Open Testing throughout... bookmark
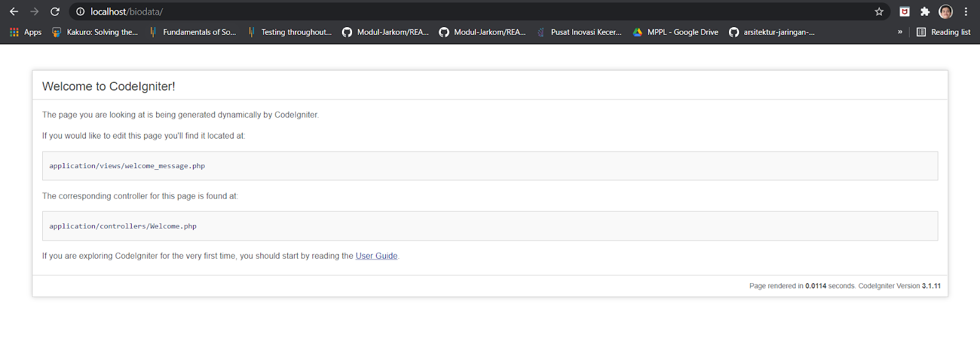The image size is (980, 341). [290, 32]
